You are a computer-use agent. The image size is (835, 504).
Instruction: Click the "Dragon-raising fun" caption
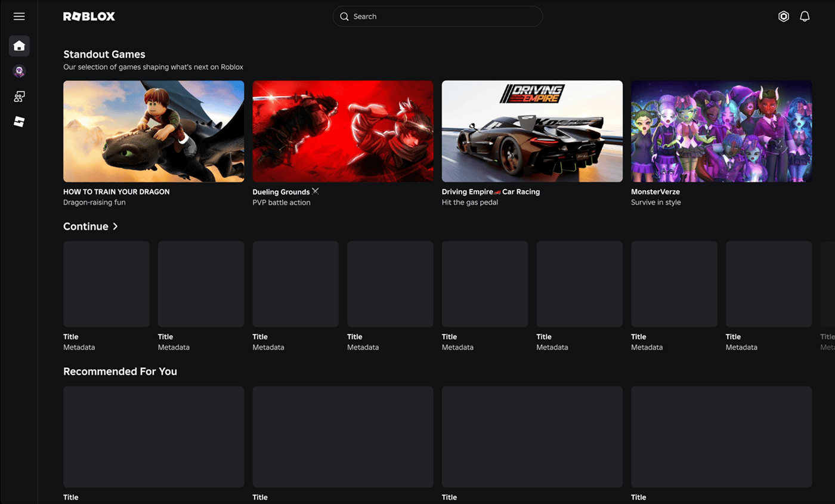tap(94, 203)
